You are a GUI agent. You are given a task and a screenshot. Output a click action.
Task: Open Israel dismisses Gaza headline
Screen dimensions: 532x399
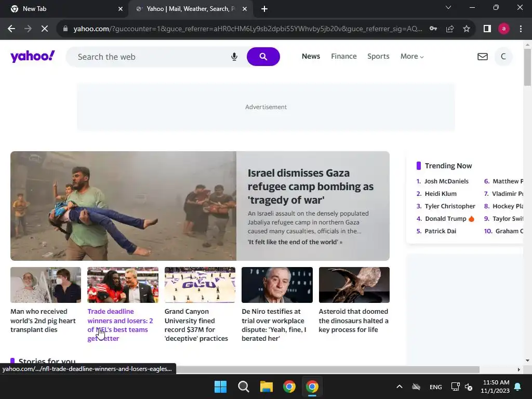point(311,187)
